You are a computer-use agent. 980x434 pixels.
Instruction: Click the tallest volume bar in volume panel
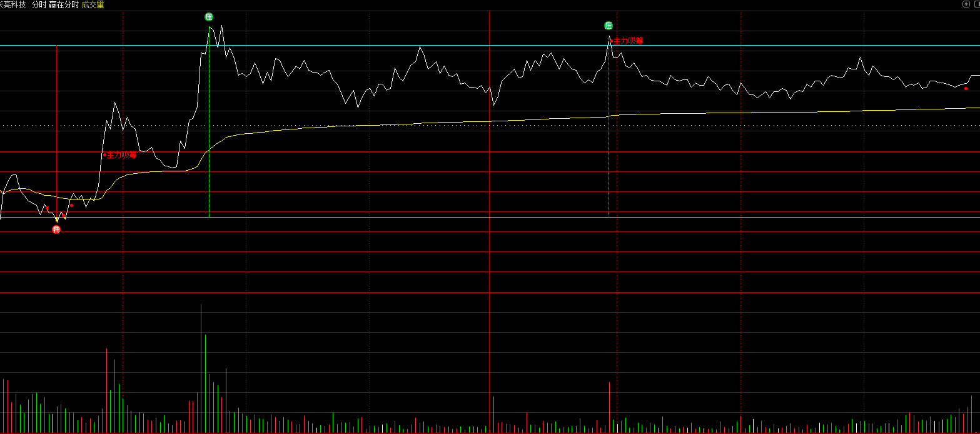click(x=201, y=369)
